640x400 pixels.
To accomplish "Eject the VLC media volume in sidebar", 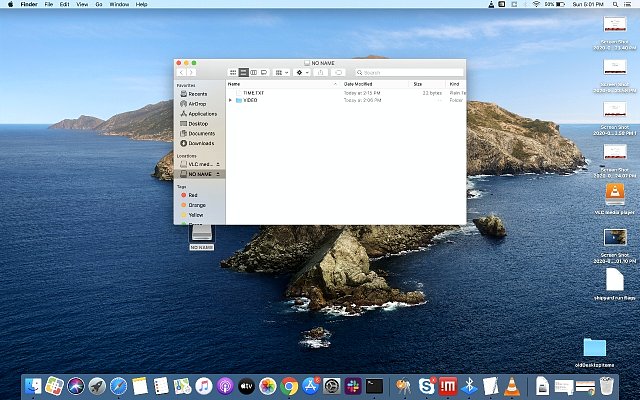I will pos(218,163).
